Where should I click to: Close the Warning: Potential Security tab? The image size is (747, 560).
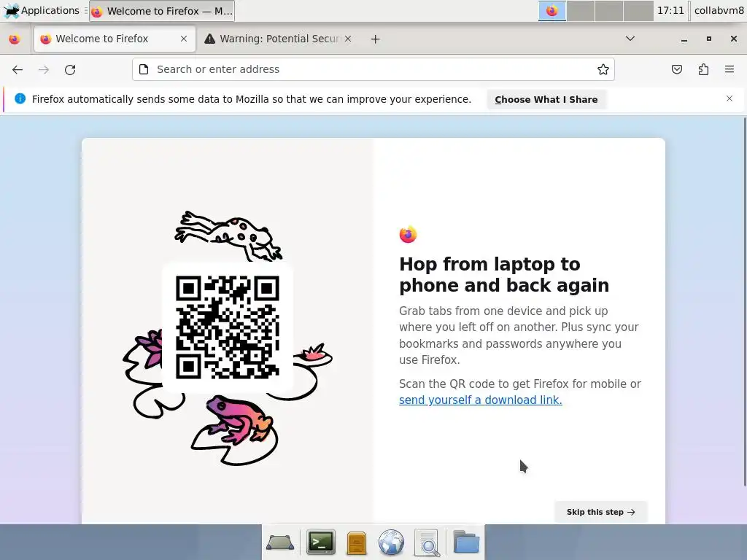[x=348, y=39]
